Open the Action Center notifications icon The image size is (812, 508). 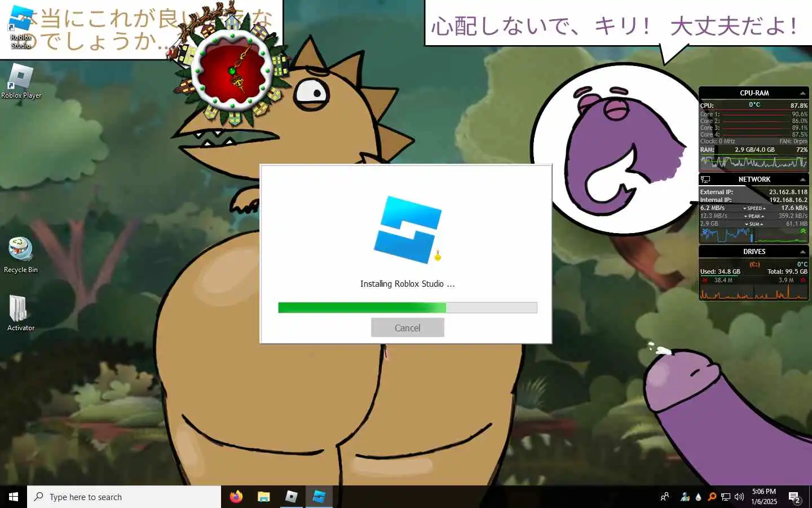pos(795,497)
